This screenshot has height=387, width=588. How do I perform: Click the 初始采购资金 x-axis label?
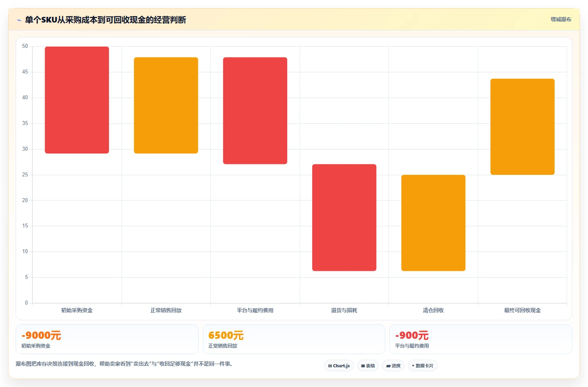coord(77,310)
